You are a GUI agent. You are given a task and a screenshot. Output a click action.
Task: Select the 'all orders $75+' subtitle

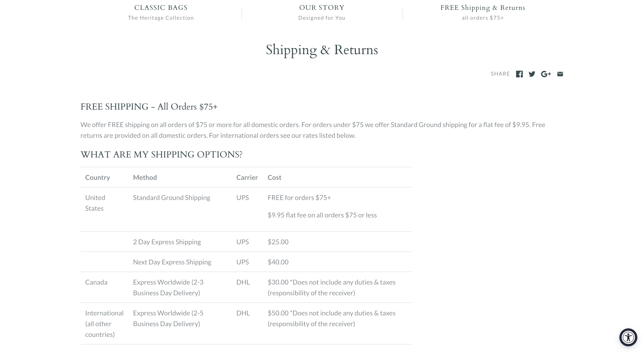[x=483, y=18]
